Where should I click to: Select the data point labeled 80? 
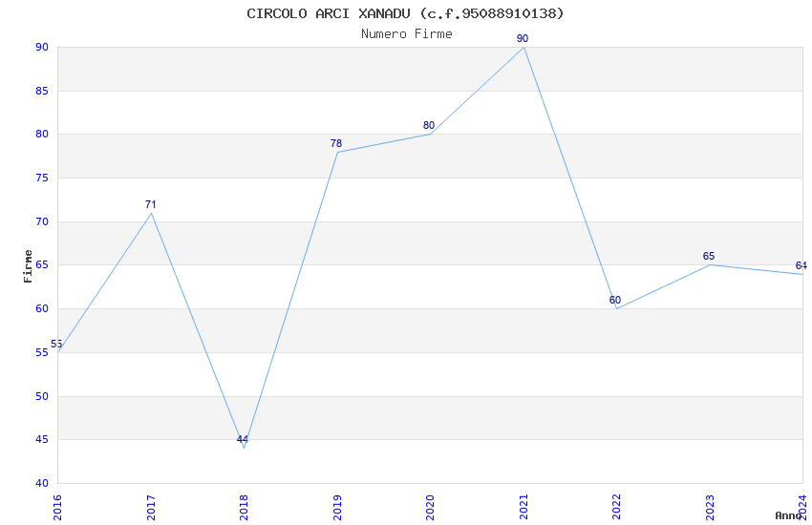point(430,135)
